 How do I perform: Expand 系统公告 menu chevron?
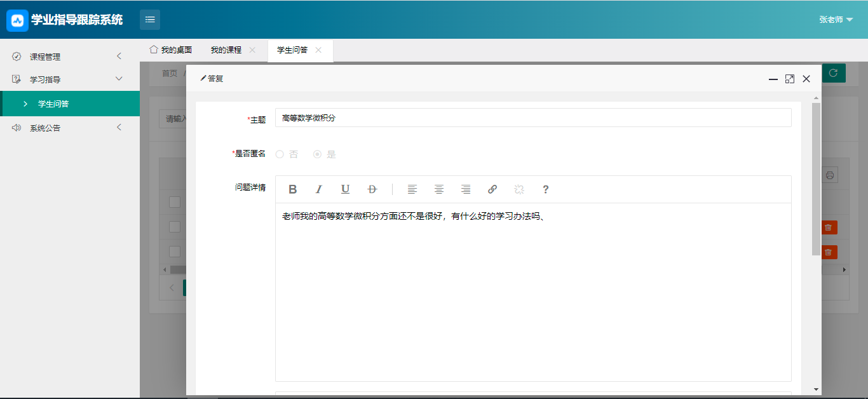[x=119, y=128]
